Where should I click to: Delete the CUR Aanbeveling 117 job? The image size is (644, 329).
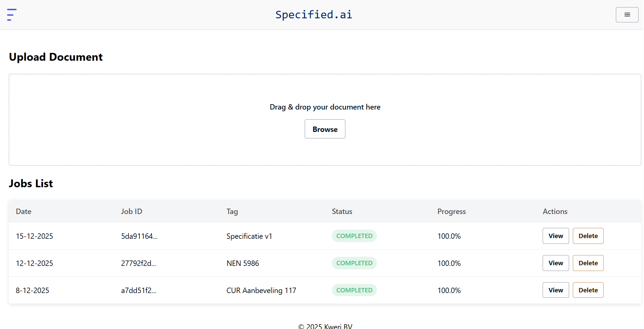588,290
